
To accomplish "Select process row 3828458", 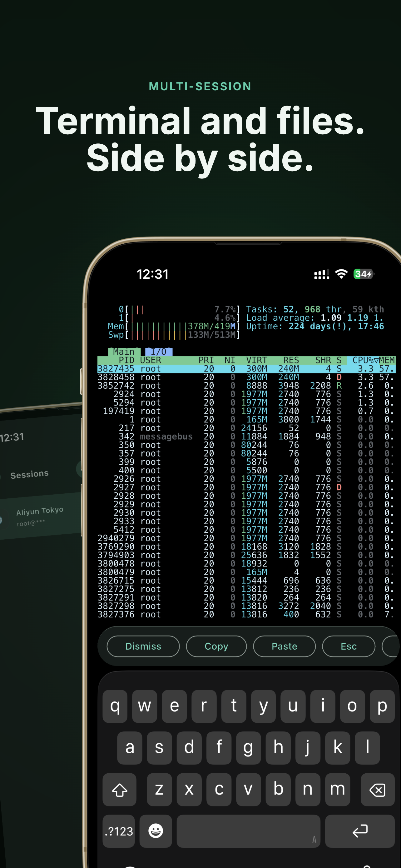I will pyautogui.click(x=246, y=377).
